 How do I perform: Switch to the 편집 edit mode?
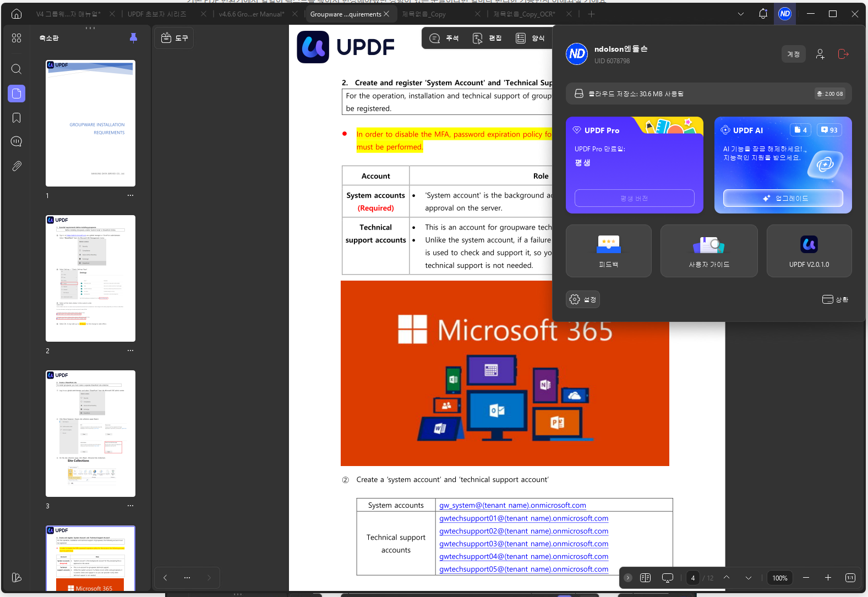coord(487,38)
